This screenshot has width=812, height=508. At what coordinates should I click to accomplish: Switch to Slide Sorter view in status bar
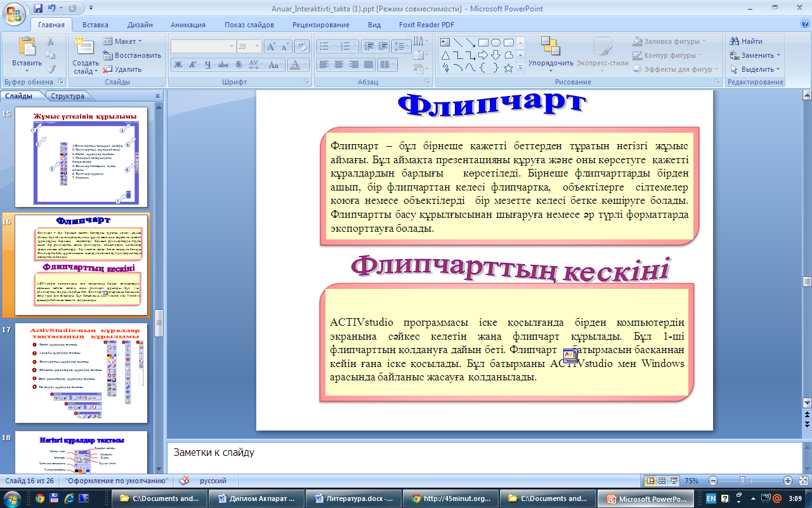(662, 481)
